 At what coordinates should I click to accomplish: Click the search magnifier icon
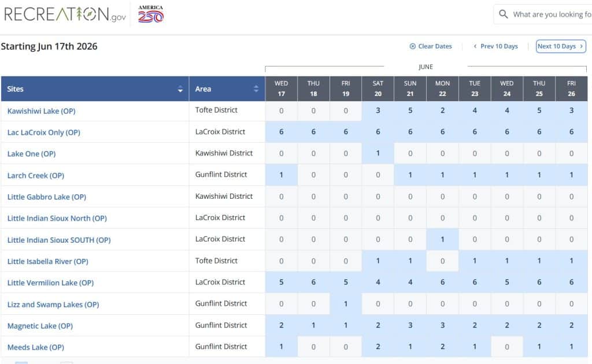(x=504, y=14)
